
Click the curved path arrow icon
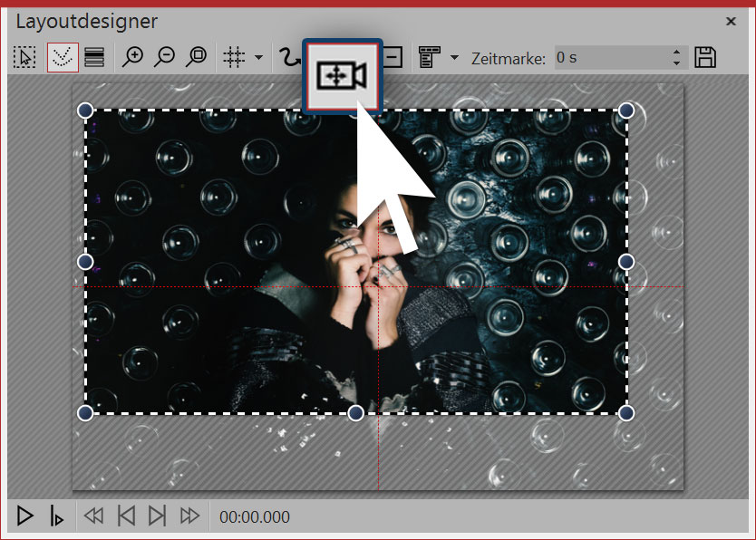pos(290,57)
